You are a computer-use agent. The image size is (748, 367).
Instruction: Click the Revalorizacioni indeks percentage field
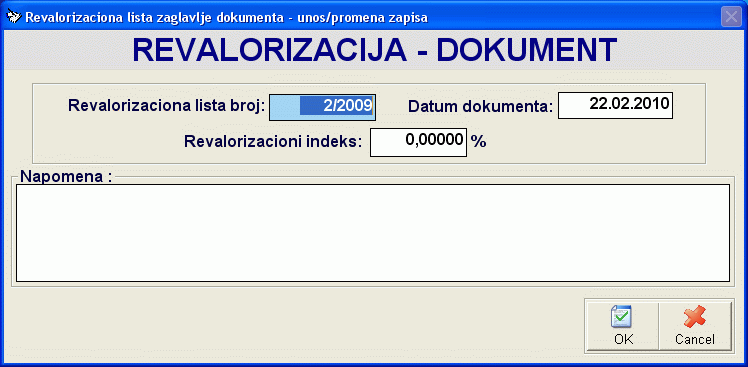pos(418,142)
